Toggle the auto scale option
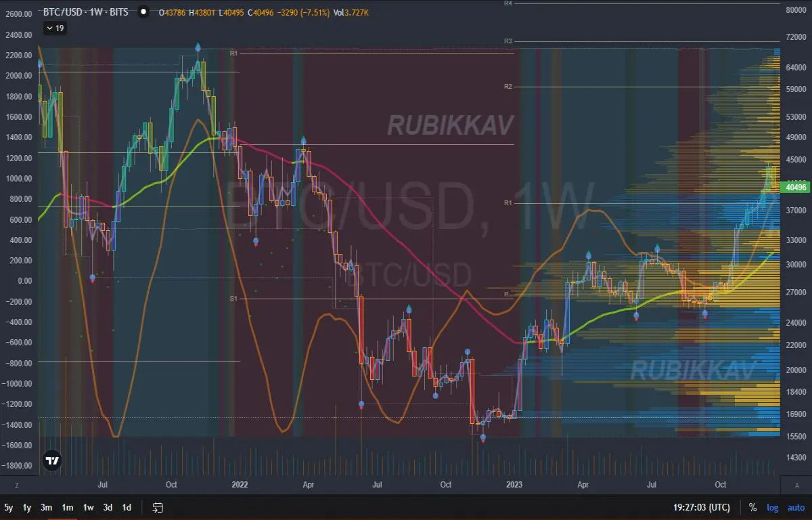812x520 pixels. tap(796, 507)
